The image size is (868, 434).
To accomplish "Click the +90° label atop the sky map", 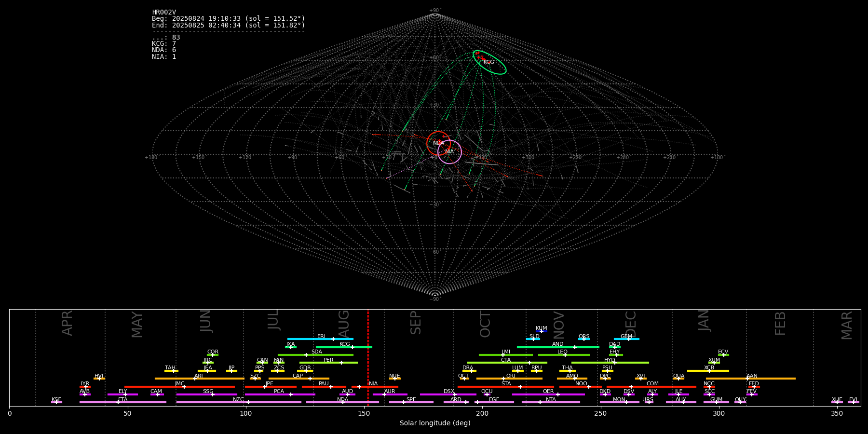I will pos(435,11).
